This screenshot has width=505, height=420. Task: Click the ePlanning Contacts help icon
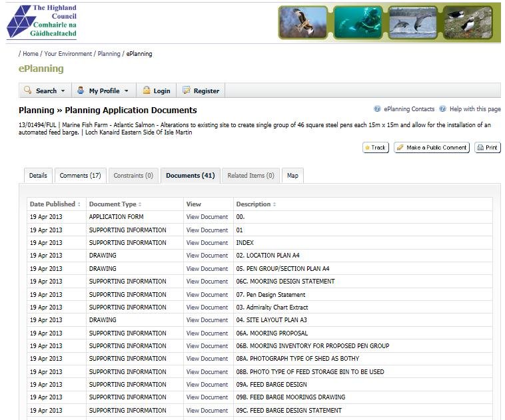click(x=377, y=109)
